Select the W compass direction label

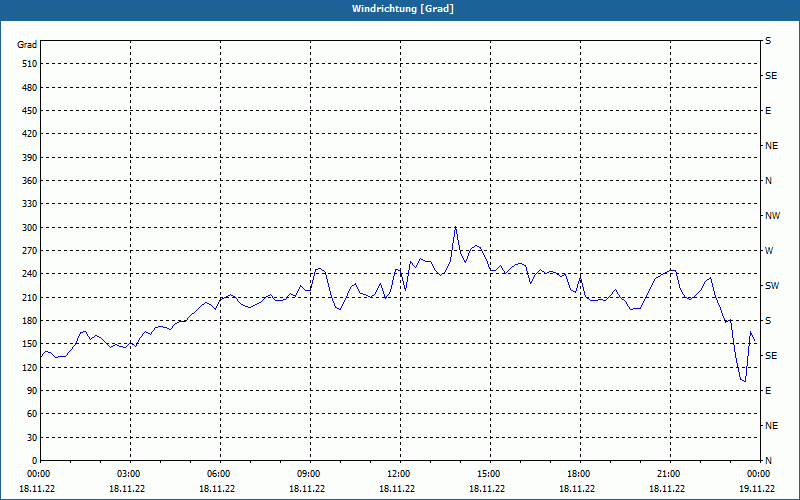point(769,251)
